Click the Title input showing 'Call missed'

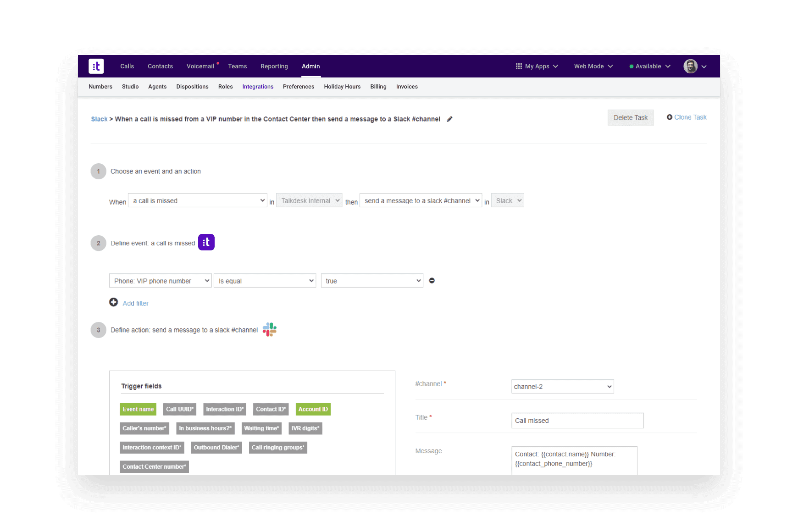(x=577, y=420)
